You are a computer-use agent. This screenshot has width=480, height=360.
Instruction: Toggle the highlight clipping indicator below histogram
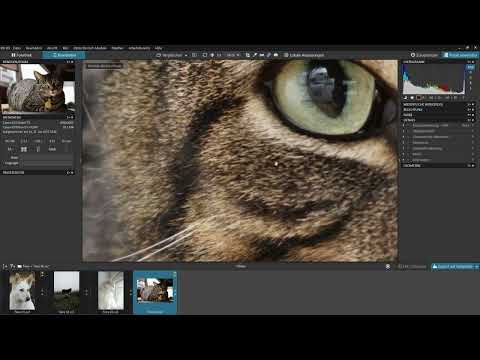click(412, 98)
